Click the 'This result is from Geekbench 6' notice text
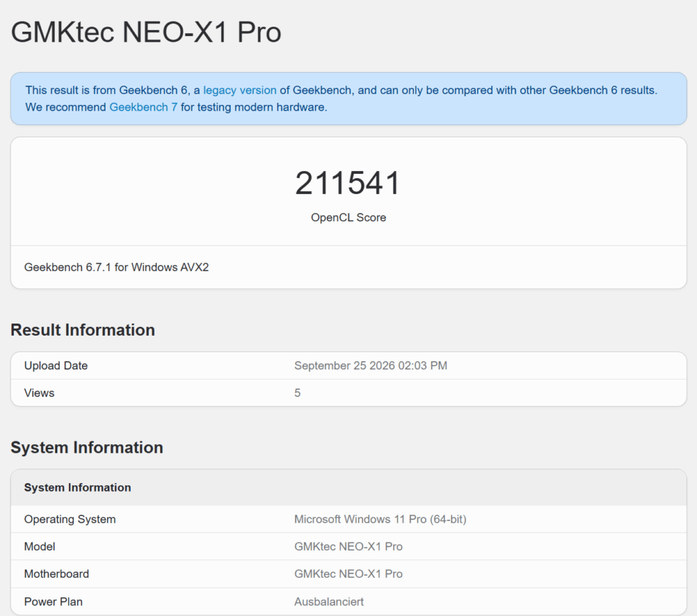This screenshot has width=697, height=616. (x=341, y=98)
